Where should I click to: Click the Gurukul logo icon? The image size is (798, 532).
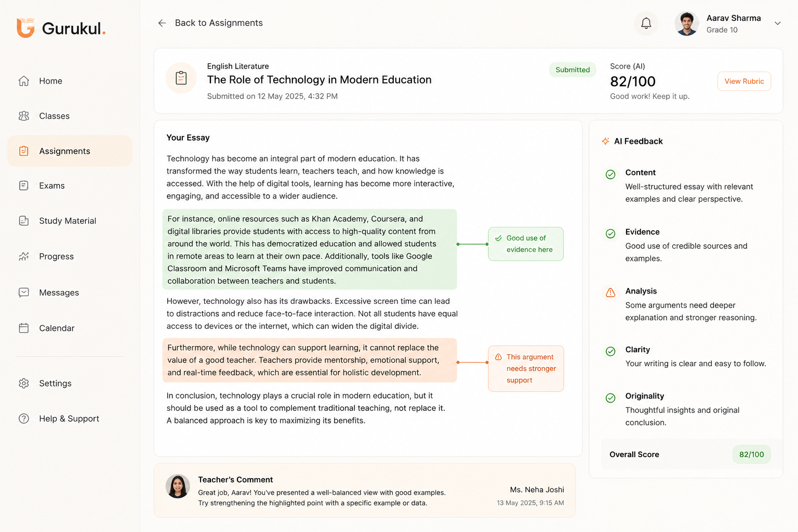pyautogui.click(x=25, y=28)
